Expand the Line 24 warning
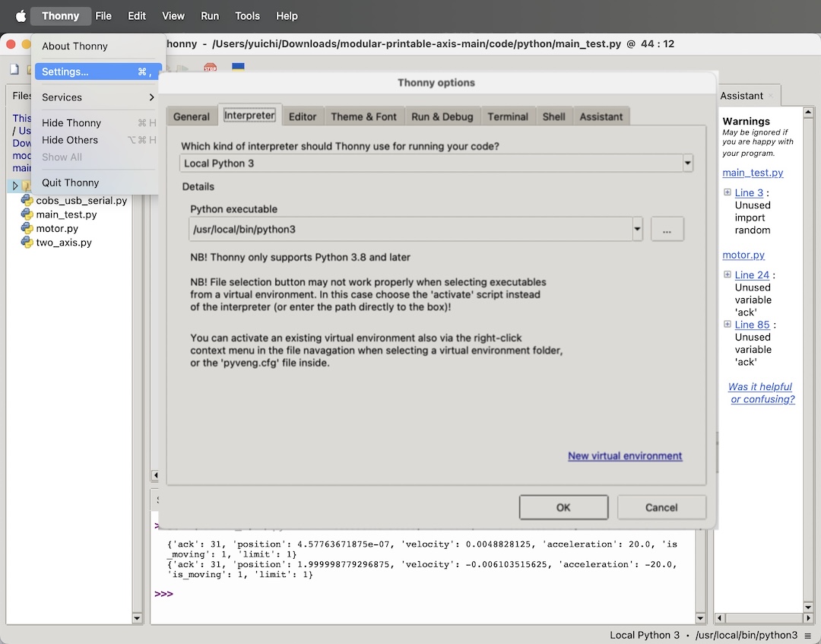This screenshot has height=644, width=821. point(727,274)
